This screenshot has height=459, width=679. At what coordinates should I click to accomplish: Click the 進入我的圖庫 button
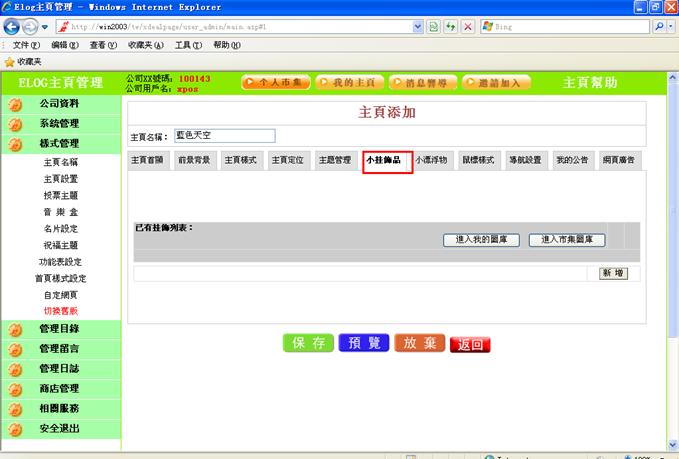tap(481, 240)
